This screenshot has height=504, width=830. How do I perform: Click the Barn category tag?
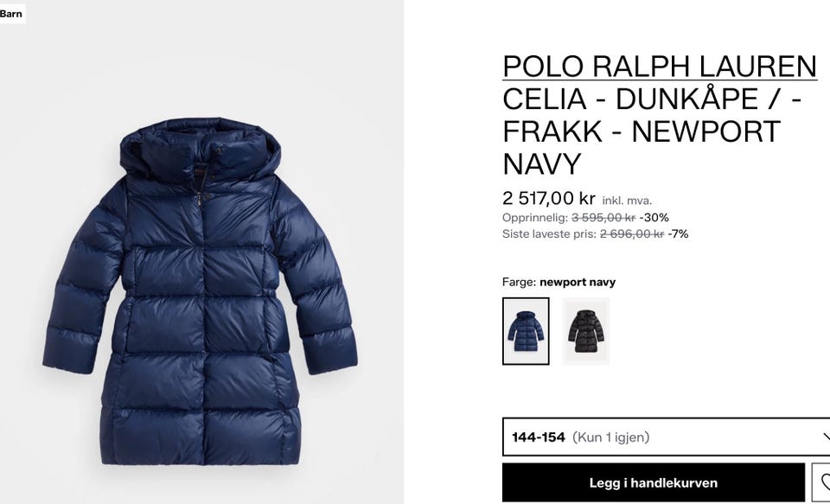pos(11,14)
